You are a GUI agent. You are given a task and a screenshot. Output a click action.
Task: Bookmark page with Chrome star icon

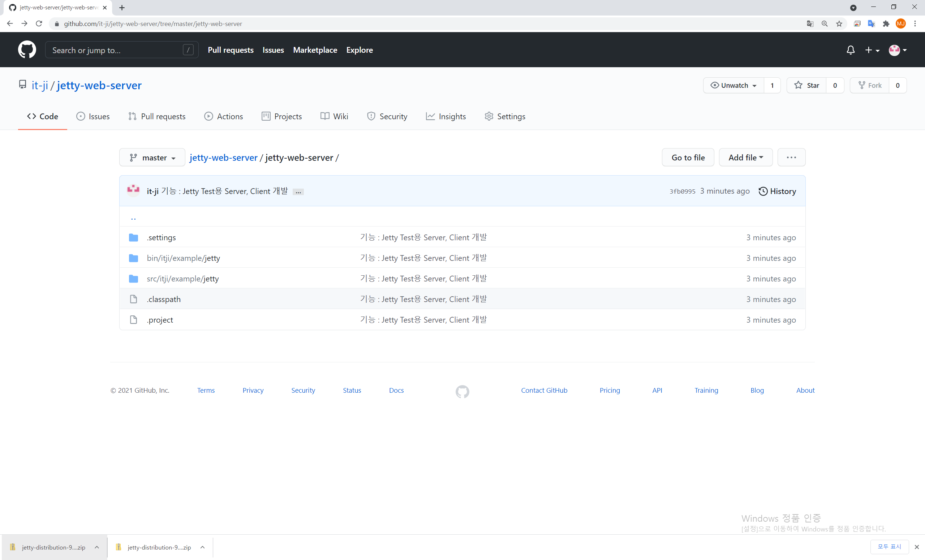839,23
